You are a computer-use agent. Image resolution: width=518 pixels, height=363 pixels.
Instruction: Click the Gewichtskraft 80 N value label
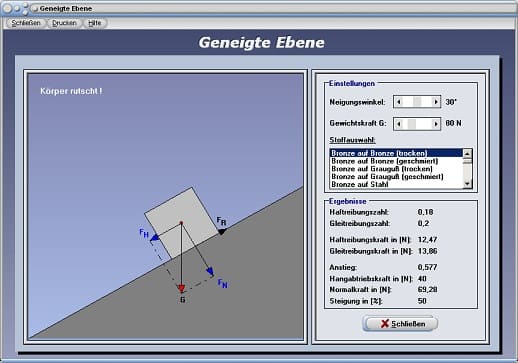tap(453, 123)
